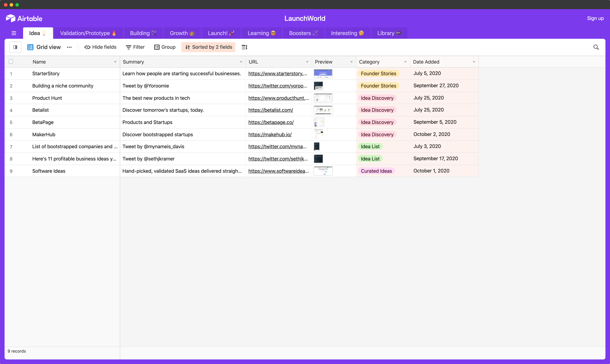Open the search magnifier

[x=596, y=47]
